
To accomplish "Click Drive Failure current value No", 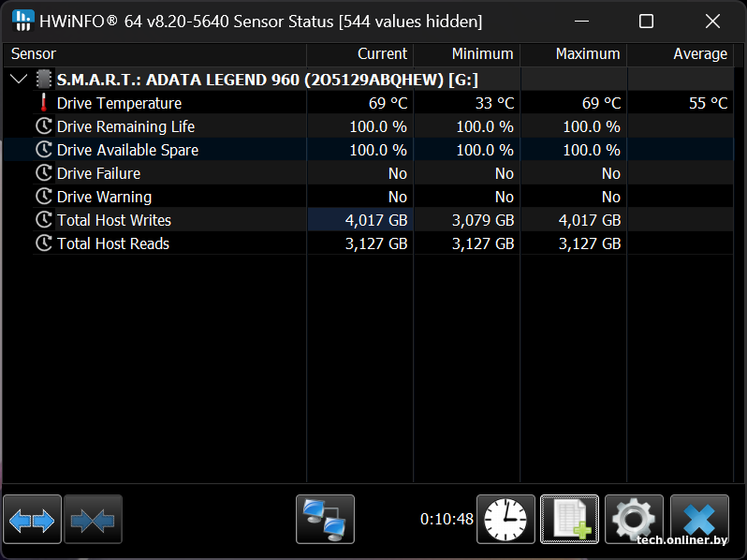I will point(397,173).
